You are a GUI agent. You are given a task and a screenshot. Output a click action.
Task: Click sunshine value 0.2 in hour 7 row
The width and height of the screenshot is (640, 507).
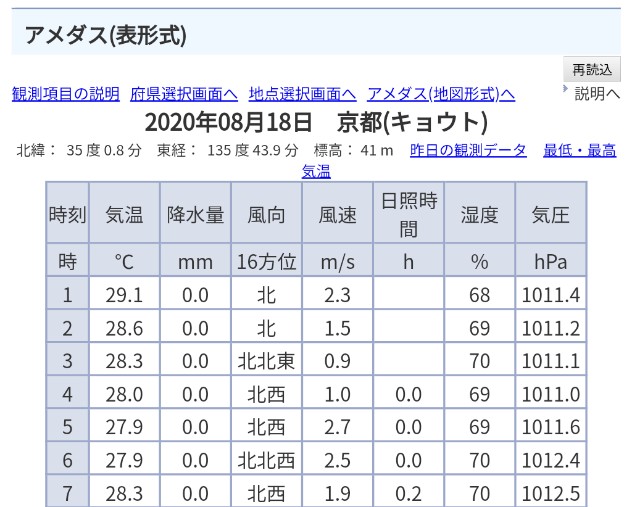point(409,493)
